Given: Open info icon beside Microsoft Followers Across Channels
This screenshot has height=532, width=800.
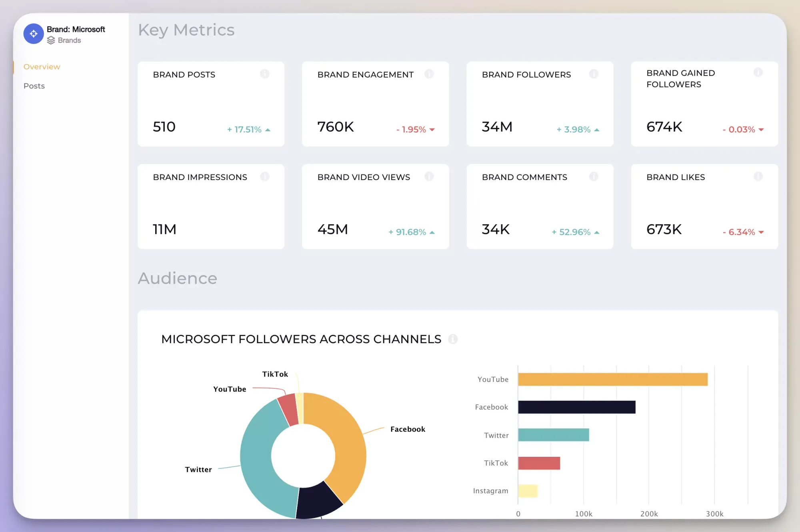Looking at the screenshot, I should [x=453, y=339].
